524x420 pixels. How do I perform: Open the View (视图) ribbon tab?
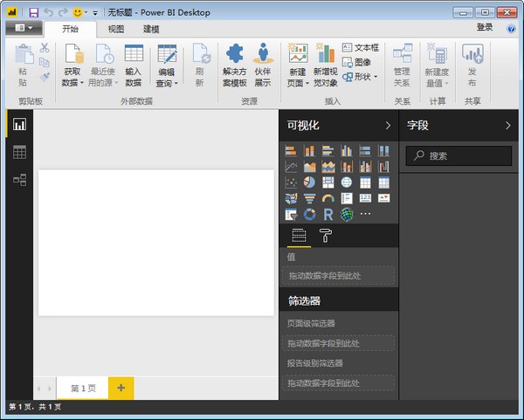click(116, 29)
